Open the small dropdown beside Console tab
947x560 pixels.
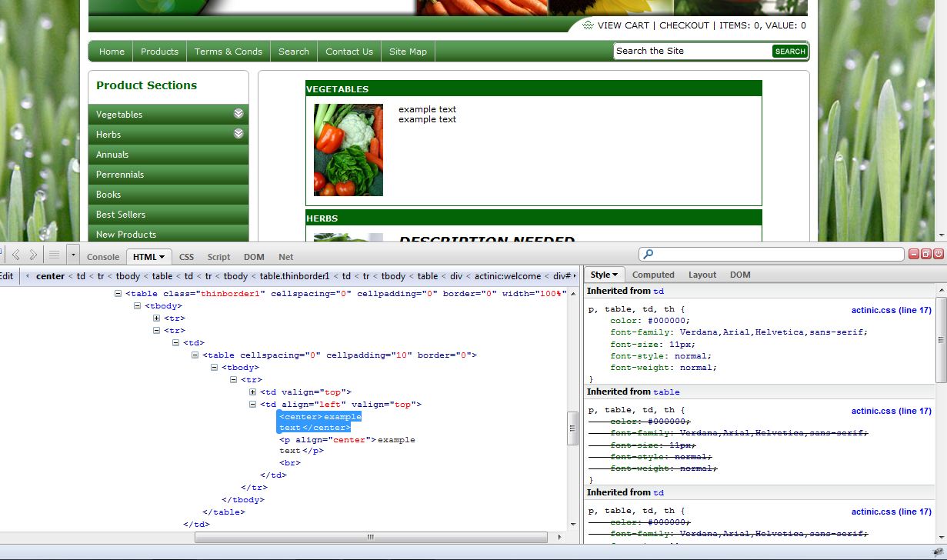coord(73,255)
